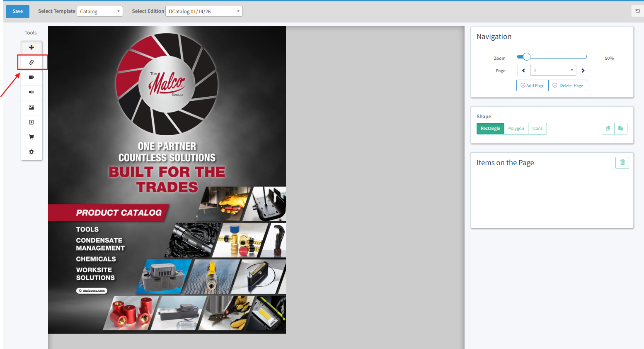The height and width of the screenshot is (349, 644).
Task: Select the Link tool icon
Action: [x=31, y=62]
